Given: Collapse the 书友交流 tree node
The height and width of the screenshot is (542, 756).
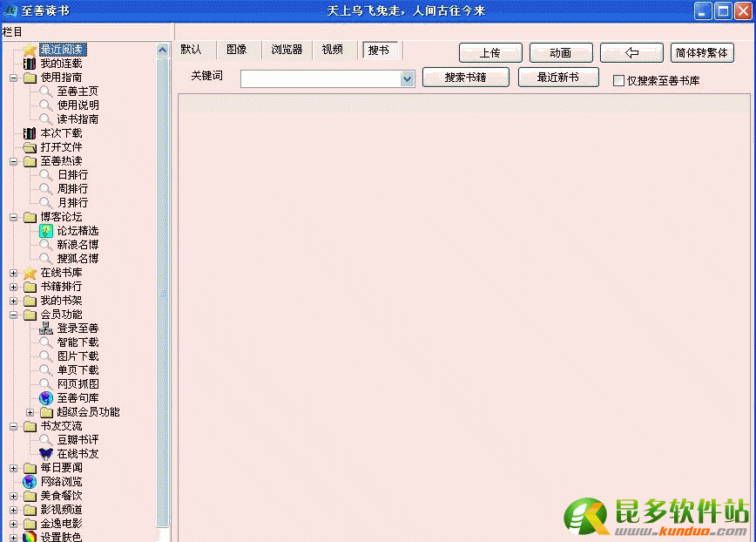Looking at the screenshot, I should tap(14, 427).
